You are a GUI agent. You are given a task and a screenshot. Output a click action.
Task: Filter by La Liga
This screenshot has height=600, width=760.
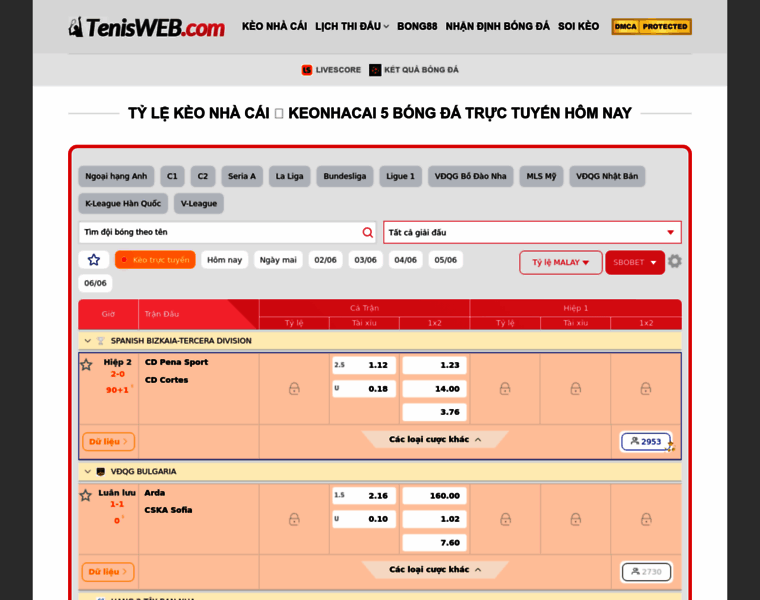[289, 176]
